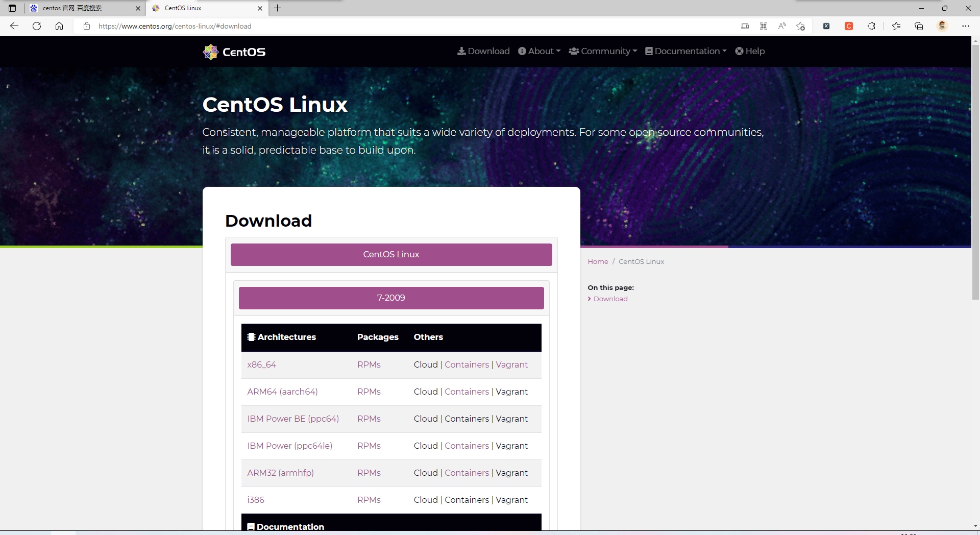The height and width of the screenshot is (535, 980).
Task: Activate Read aloud icon
Action: [782, 26]
